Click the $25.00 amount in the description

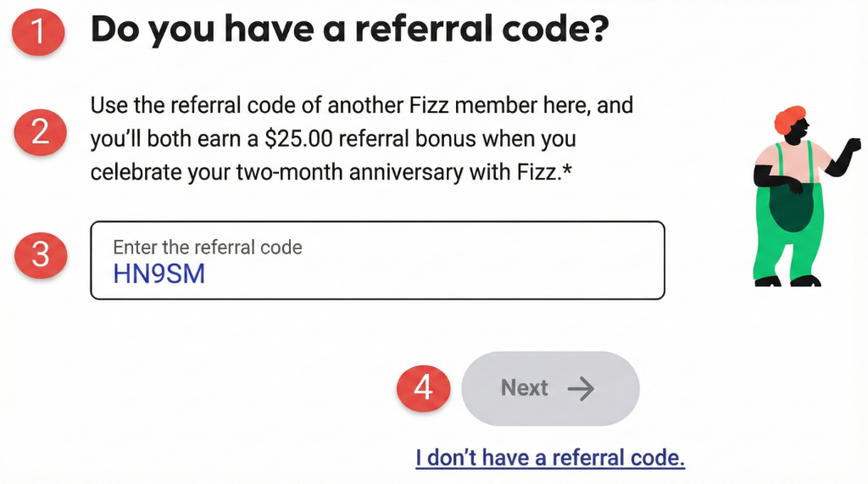pyautogui.click(x=320, y=139)
